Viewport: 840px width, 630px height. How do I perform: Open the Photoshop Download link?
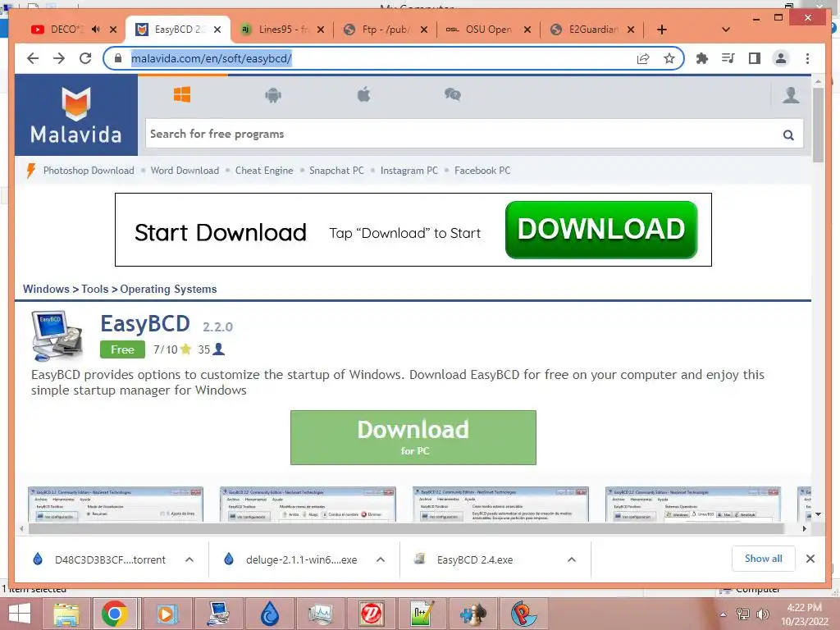coord(89,171)
